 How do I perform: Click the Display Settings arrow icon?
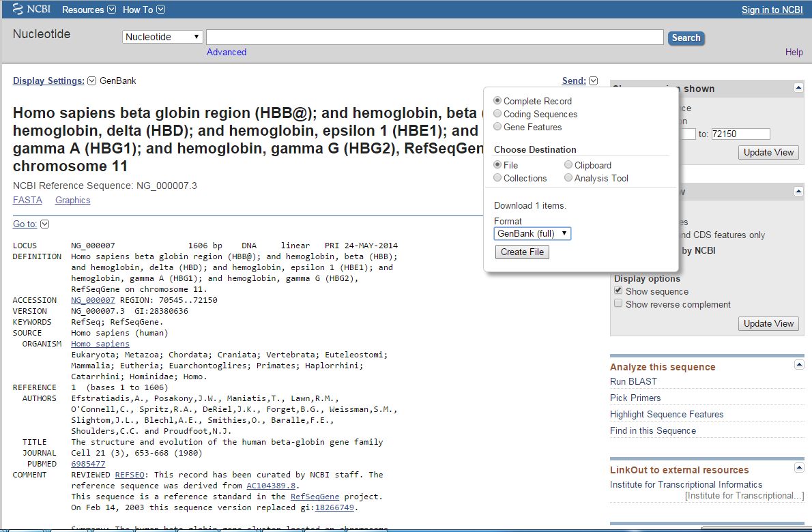pyautogui.click(x=91, y=80)
